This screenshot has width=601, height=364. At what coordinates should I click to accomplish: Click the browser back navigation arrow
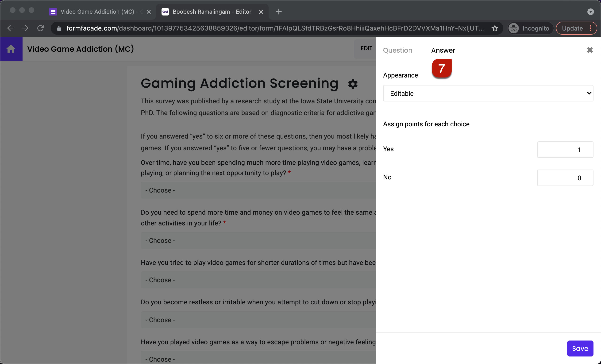coord(10,28)
